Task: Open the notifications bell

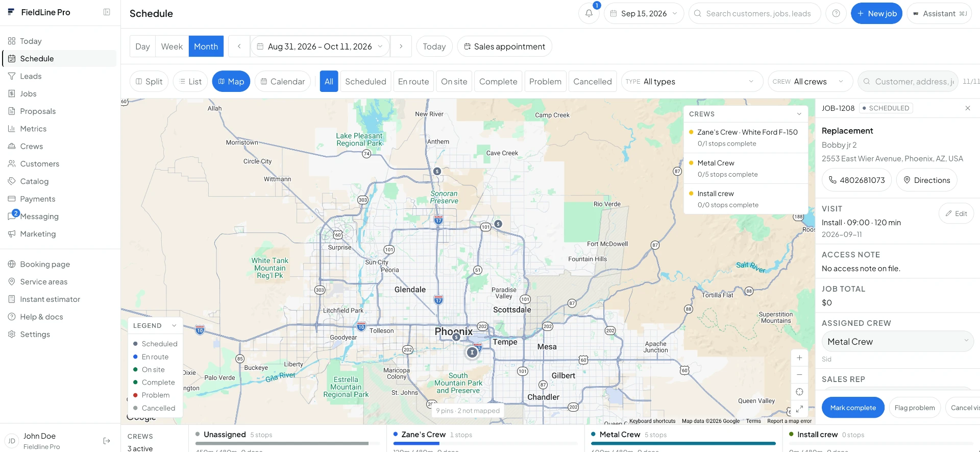Action: pyautogui.click(x=589, y=13)
